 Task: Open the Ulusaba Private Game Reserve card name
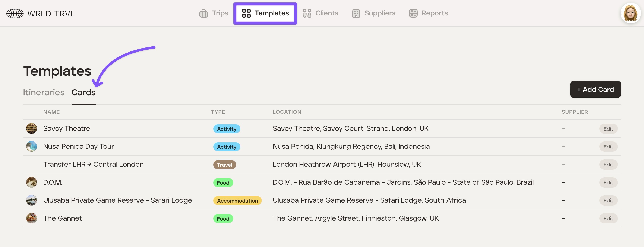pos(117,200)
